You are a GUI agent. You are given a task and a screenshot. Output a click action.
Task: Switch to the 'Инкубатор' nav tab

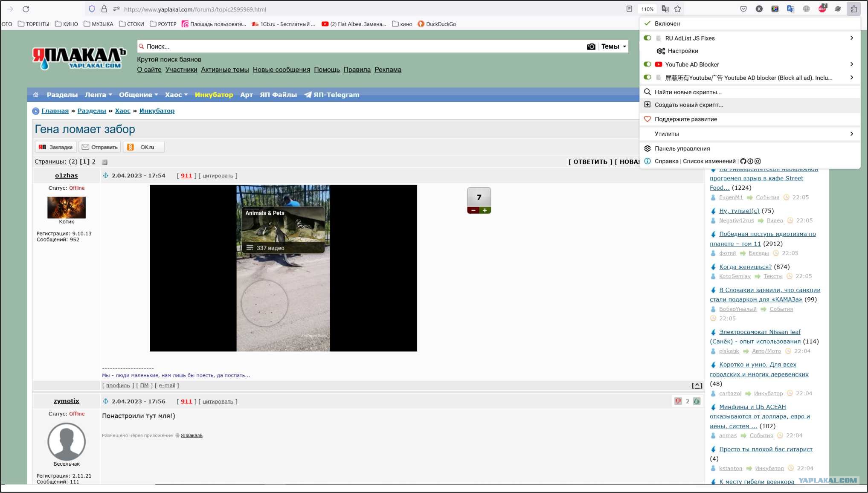214,95
